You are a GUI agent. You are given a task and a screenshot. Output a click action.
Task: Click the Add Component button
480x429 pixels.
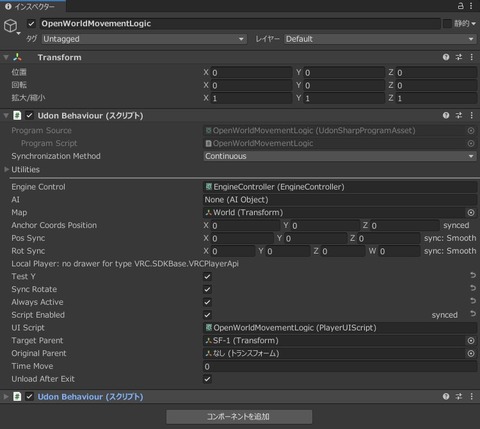pos(239,417)
